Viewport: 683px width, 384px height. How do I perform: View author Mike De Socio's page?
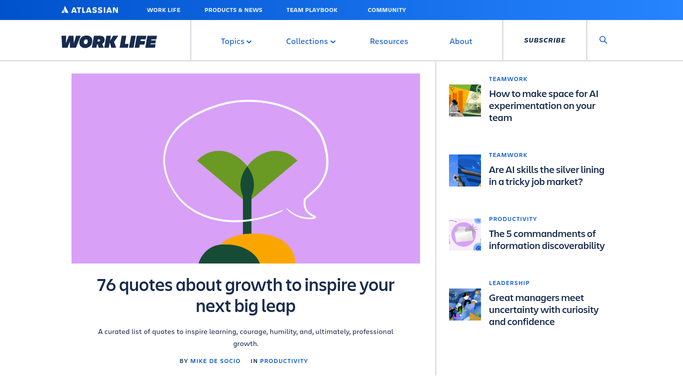[x=215, y=361]
